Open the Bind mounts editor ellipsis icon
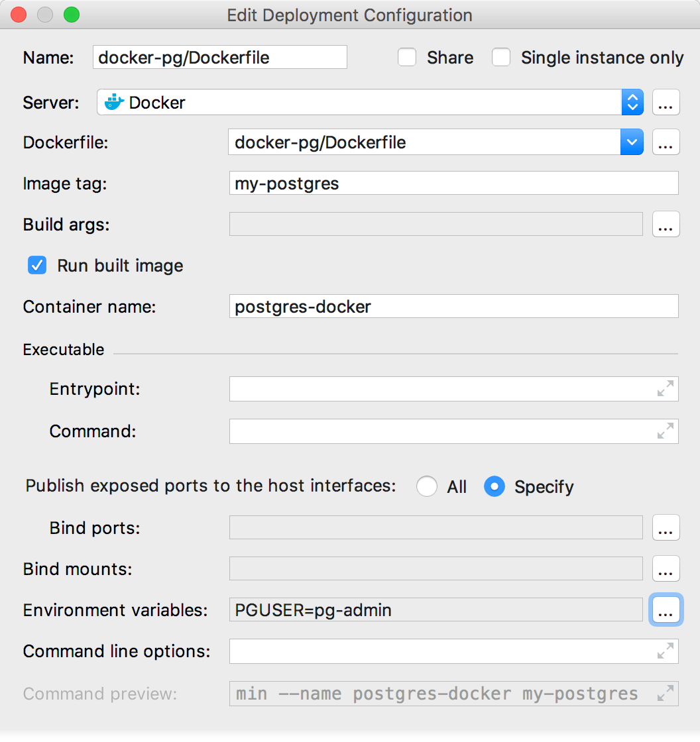Image resolution: width=700 pixels, height=742 pixels. 666,568
